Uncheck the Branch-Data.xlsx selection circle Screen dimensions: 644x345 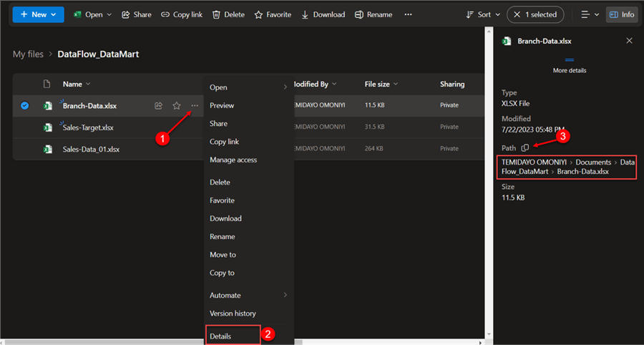25,106
